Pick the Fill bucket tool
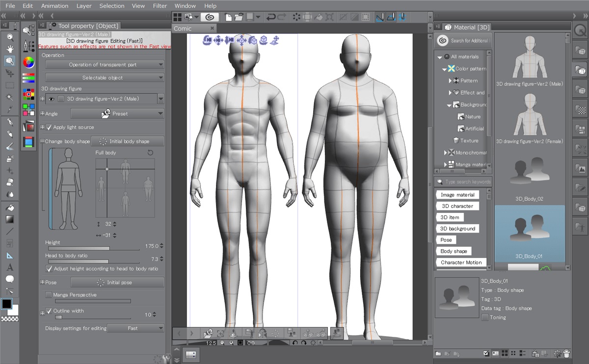The height and width of the screenshot is (364, 589). (10, 208)
